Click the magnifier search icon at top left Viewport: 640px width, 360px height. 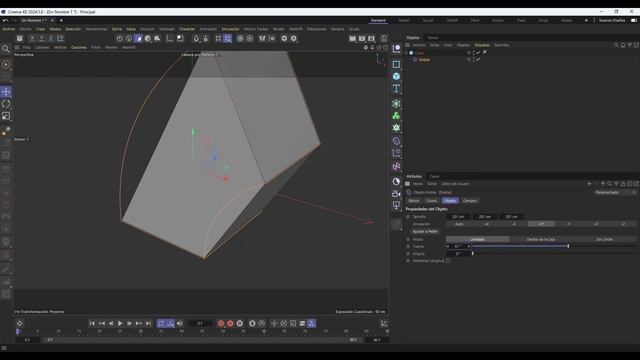pyautogui.click(x=6, y=49)
